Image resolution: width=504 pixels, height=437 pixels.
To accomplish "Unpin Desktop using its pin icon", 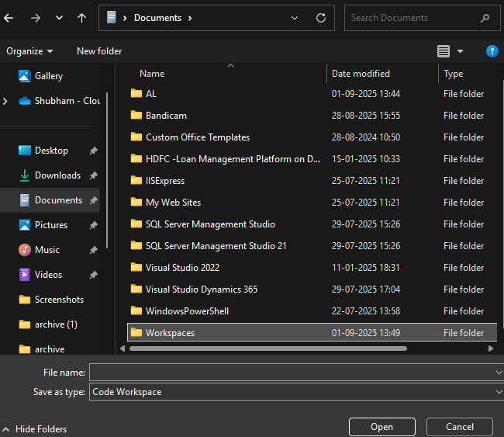I will pos(94,151).
